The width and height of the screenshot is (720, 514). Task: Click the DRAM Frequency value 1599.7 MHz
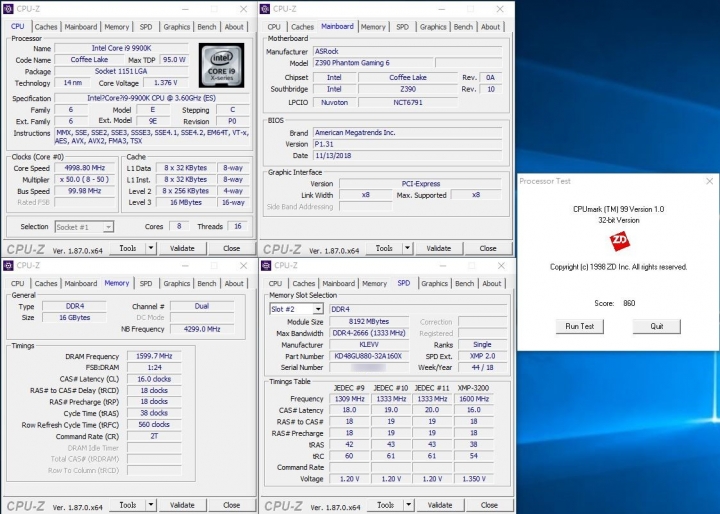point(154,356)
